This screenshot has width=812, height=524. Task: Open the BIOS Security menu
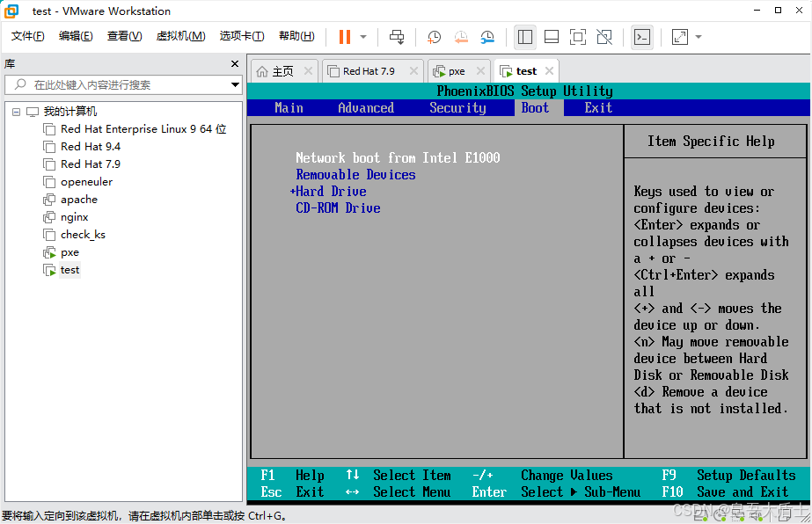(x=457, y=107)
